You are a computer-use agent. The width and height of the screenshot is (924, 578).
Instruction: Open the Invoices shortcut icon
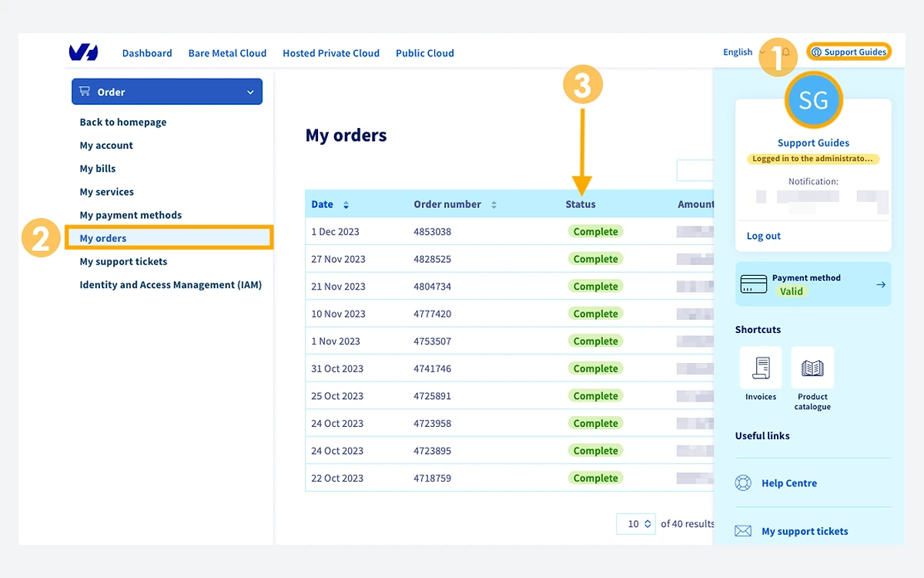point(761,368)
